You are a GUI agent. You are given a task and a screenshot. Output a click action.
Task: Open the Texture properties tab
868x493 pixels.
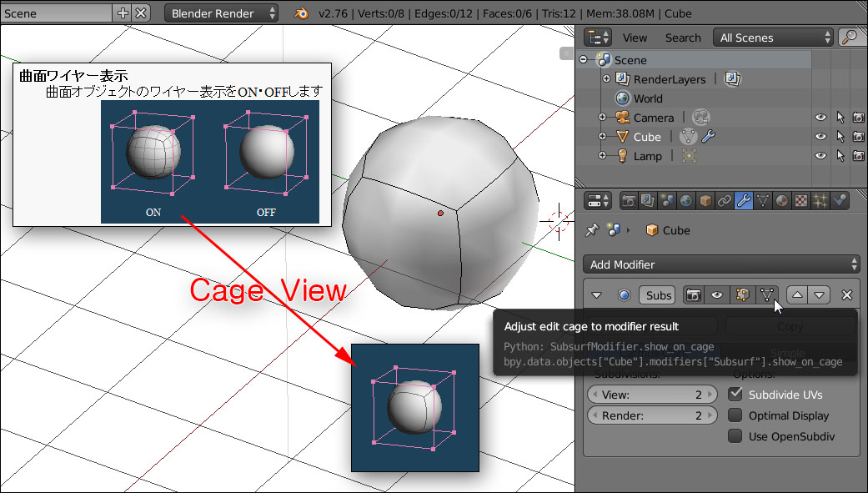[x=801, y=200]
